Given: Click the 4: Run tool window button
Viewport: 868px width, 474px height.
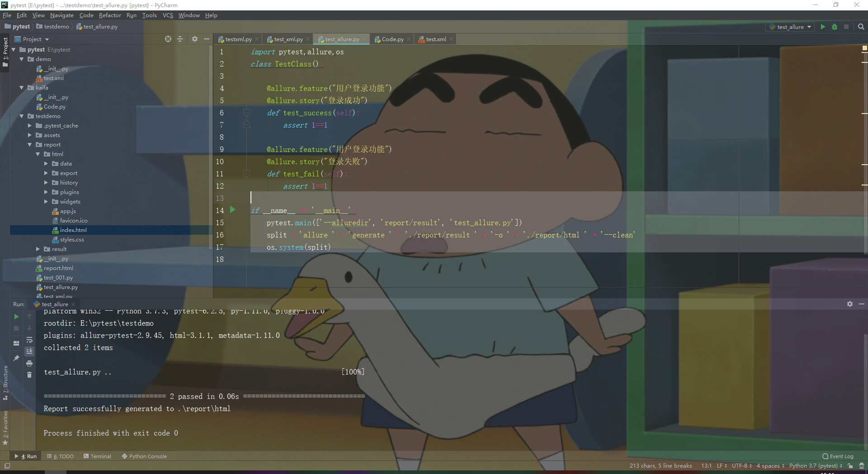Looking at the screenshot, I should pyautogui.click(x=26, y=456).
